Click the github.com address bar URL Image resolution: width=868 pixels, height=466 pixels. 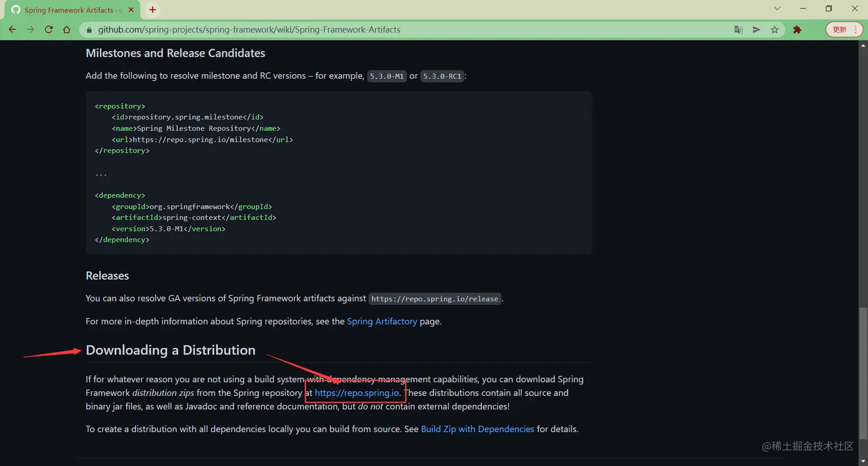[x=249, y=29]
